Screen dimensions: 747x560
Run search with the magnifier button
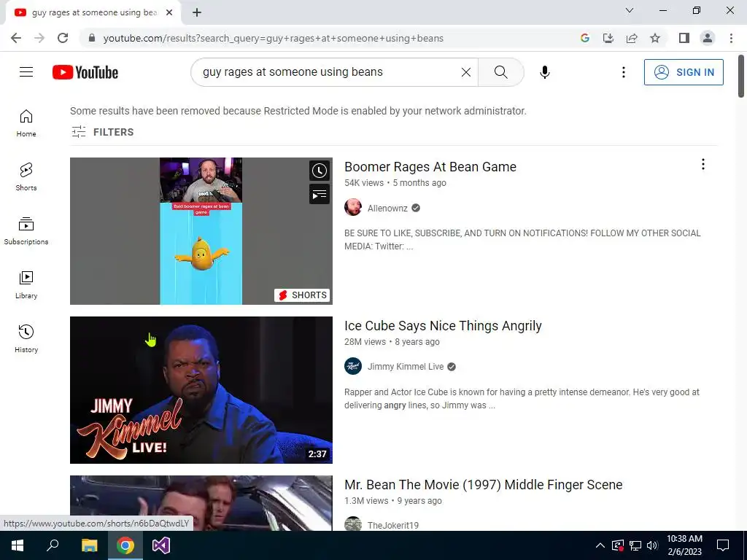[x=500, y=72]
